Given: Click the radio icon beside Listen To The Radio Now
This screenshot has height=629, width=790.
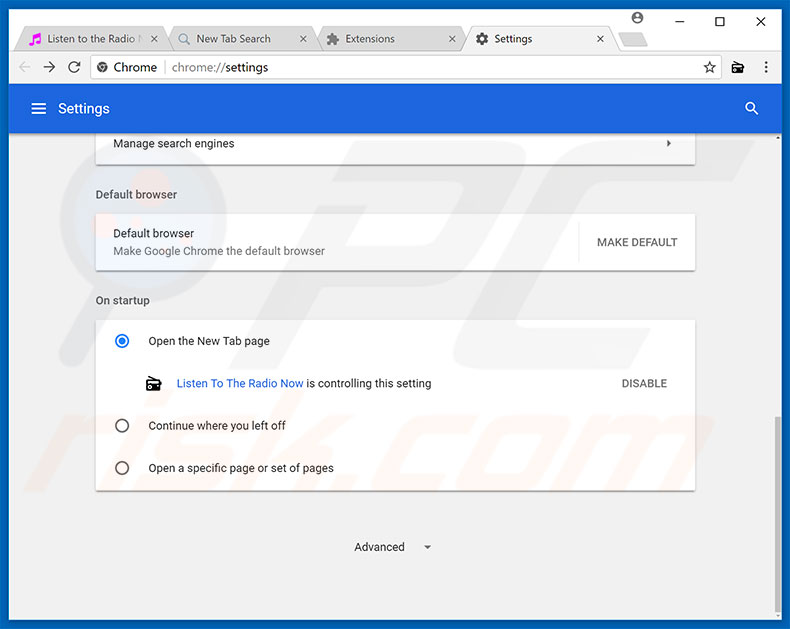Looking at the screenshot, I should click(x=153, y=384).
